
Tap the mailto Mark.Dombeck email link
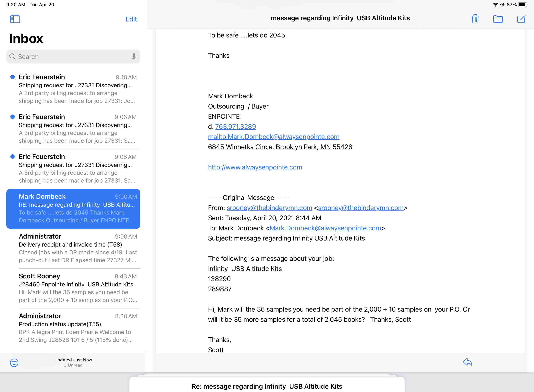tap(273, 137)
